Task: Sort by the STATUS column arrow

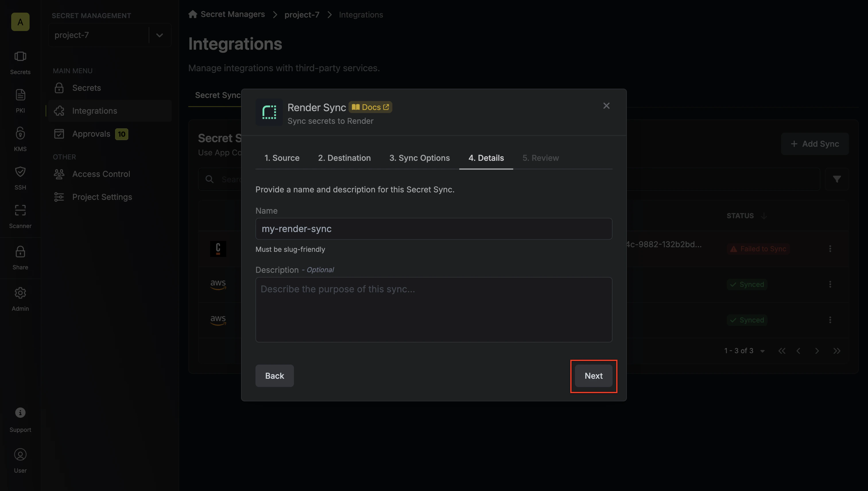Action: tap(764, 216)
